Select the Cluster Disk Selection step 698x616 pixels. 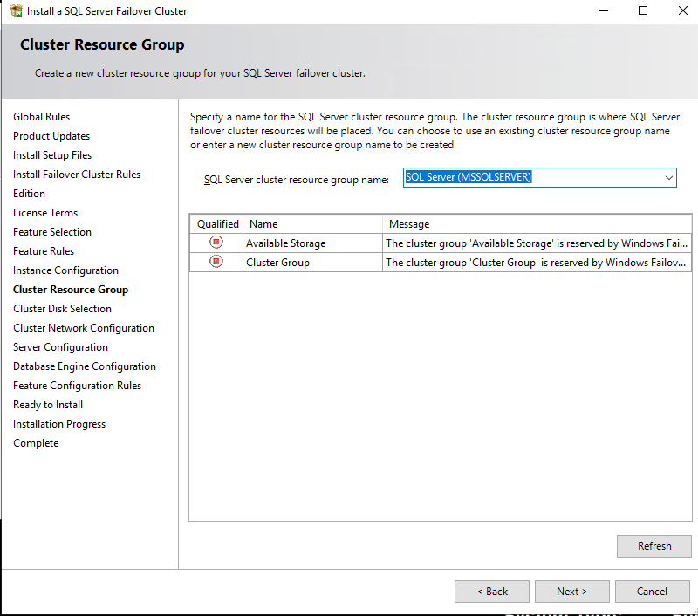[62, 309]
